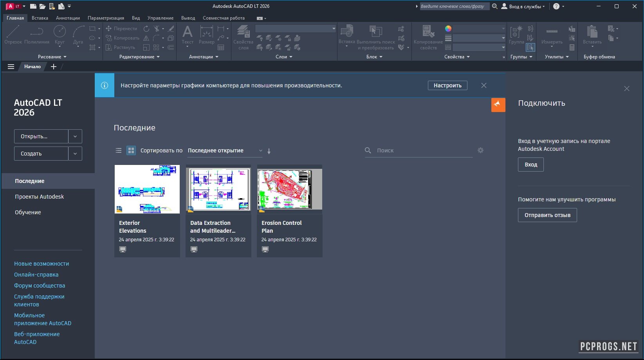
Task: Click the Настроить button in banner
Action: 447,85
